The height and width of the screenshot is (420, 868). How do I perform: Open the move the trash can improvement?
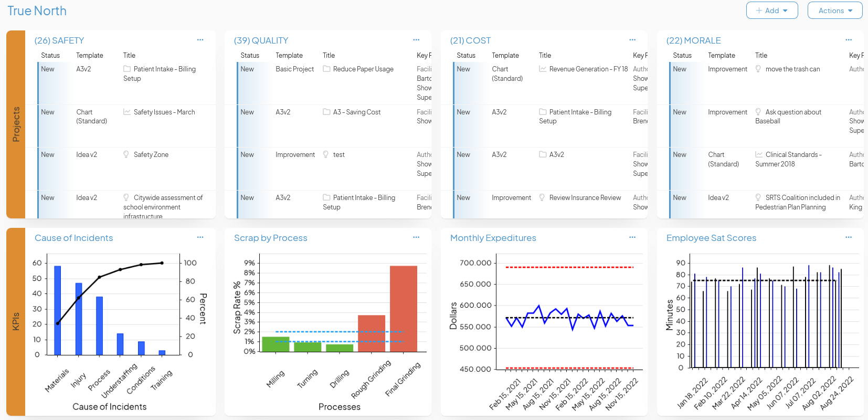coord(792,69)
